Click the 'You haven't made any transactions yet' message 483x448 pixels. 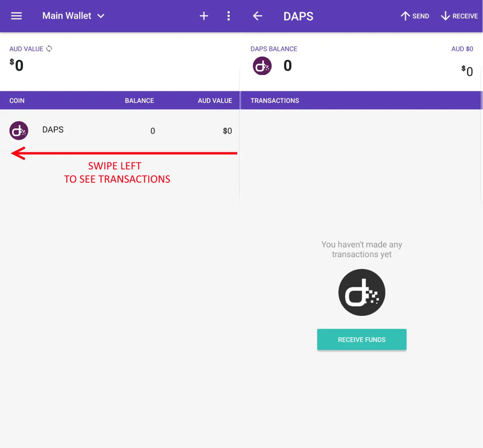361,249
